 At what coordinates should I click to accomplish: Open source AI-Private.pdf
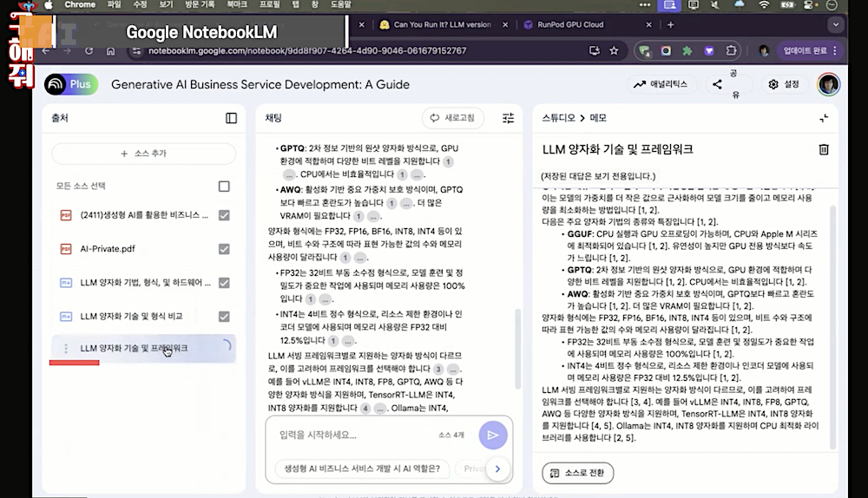108,249
